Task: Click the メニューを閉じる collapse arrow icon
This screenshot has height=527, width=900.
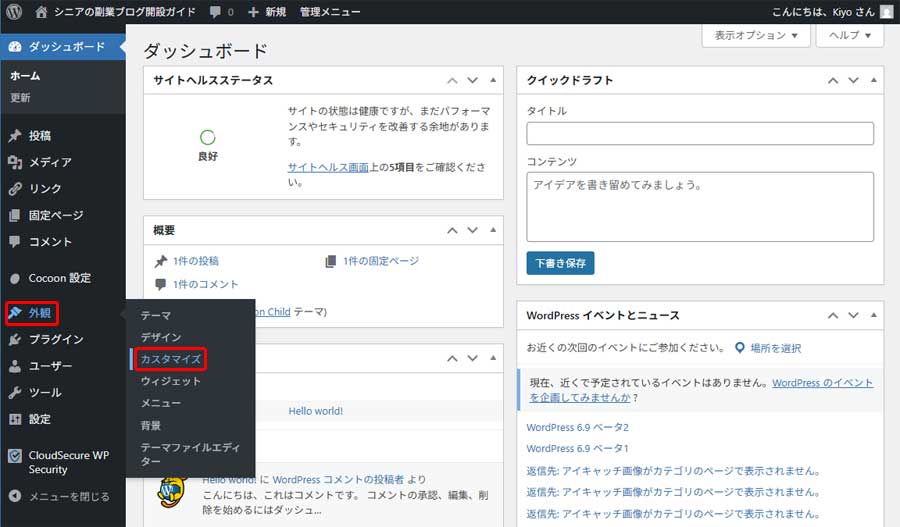Action: click(15, 496)
